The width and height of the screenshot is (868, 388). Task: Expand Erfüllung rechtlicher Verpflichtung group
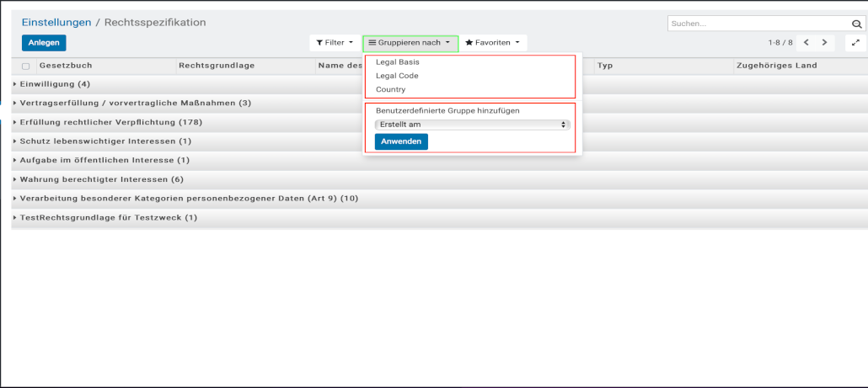pos(110,122)
